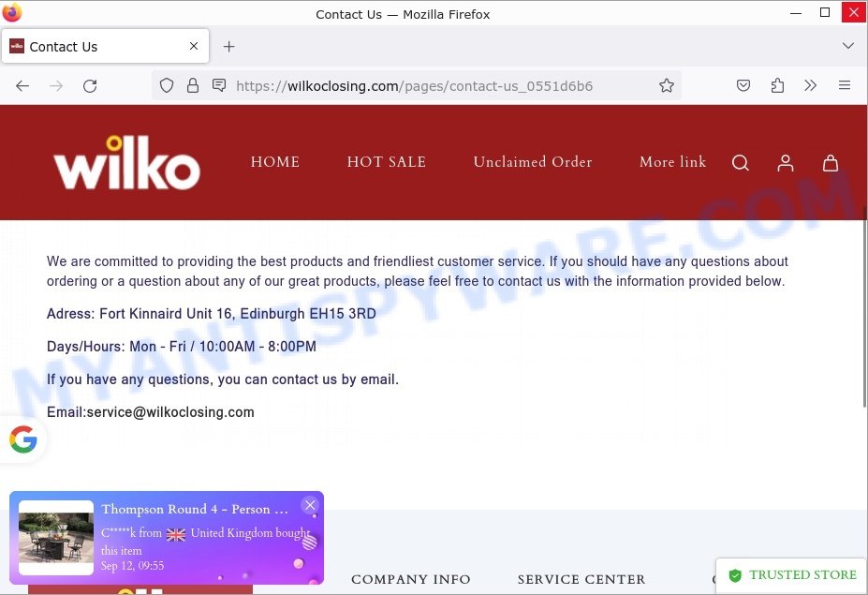Click the Fort Kinnaird address text
Screen dimensions: 868x595
211,314
